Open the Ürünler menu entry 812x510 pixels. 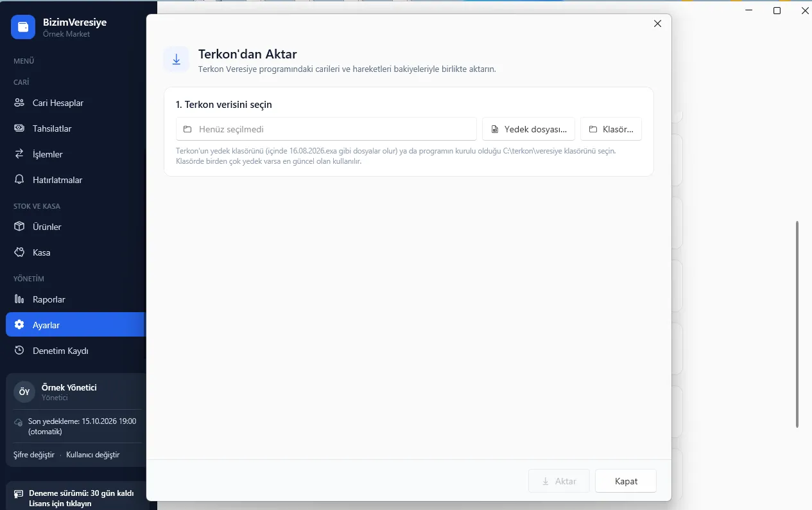(75, 227)
